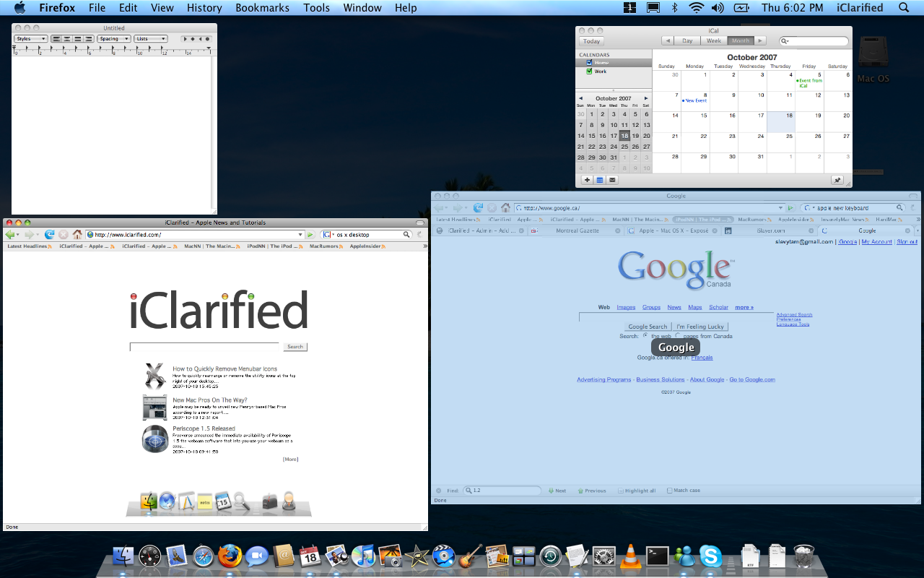Open the History menu
924x578 pixels.
[x=204, y=8]
